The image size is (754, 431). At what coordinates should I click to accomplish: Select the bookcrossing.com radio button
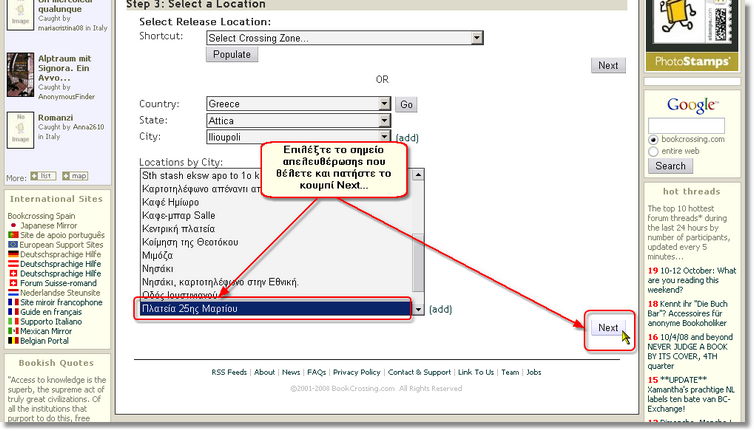(x=653, y=139)
